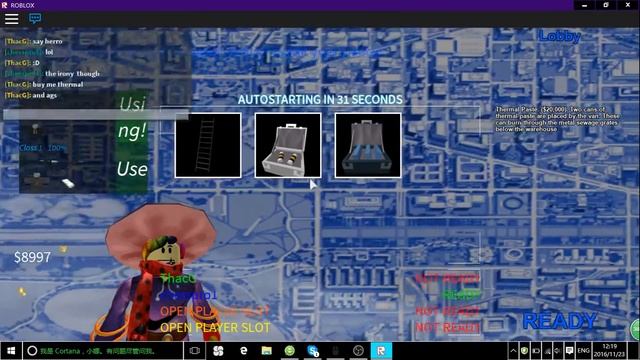This screenshot has height=360, width=640.
Task: Click the yellow OPEN PLAYER SLOT entry
Action: (x=215, y=327)
